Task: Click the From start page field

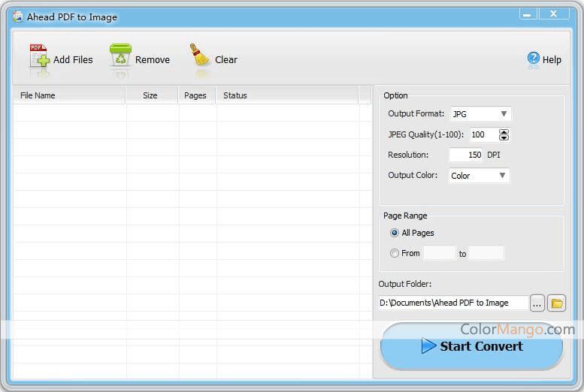Action: point(440,253)
